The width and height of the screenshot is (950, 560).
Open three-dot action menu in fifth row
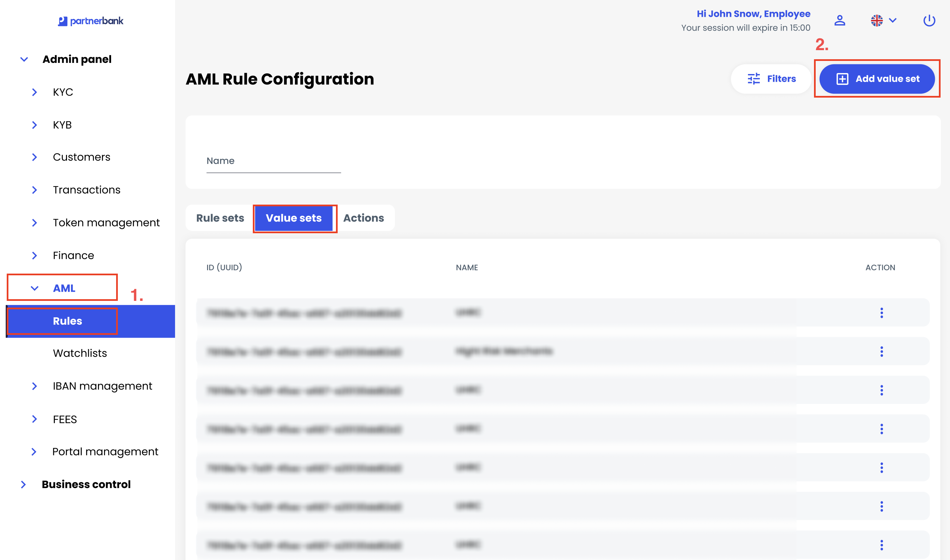(x=881, y=468)
